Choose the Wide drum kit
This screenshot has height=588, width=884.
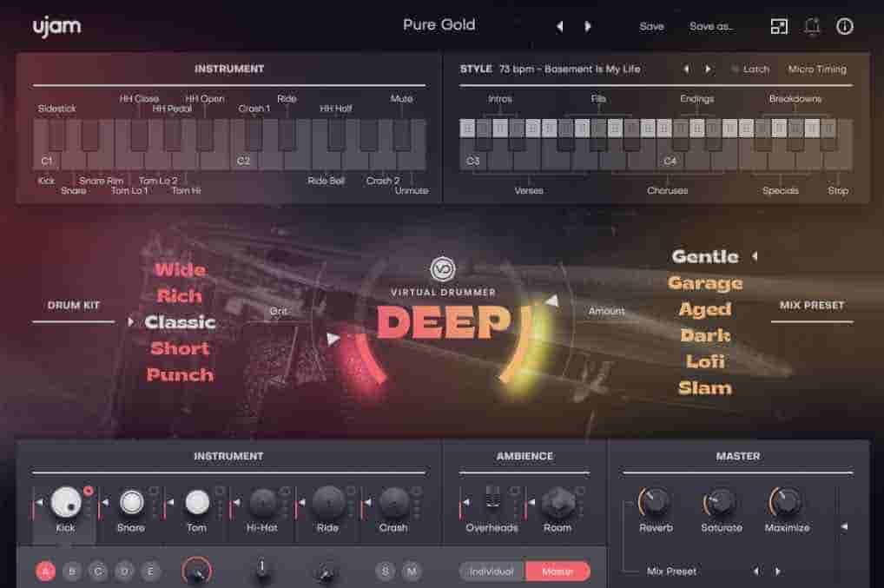point(181,269)
